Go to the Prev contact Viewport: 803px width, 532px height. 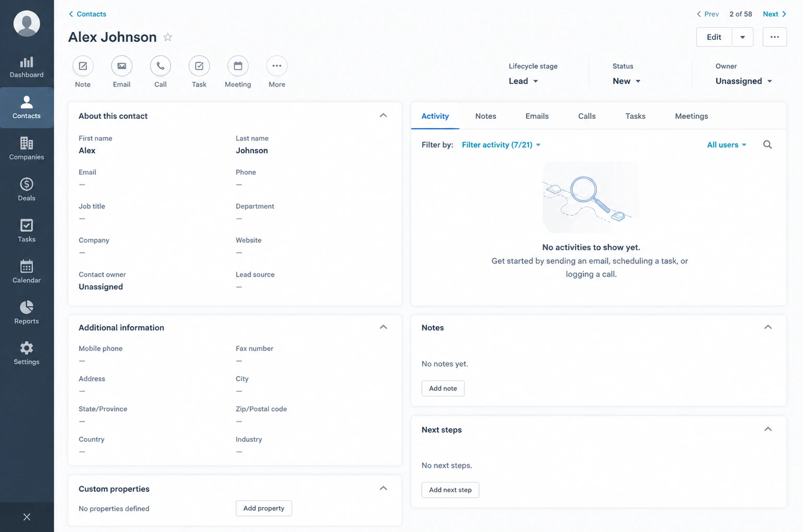[708, 14]
